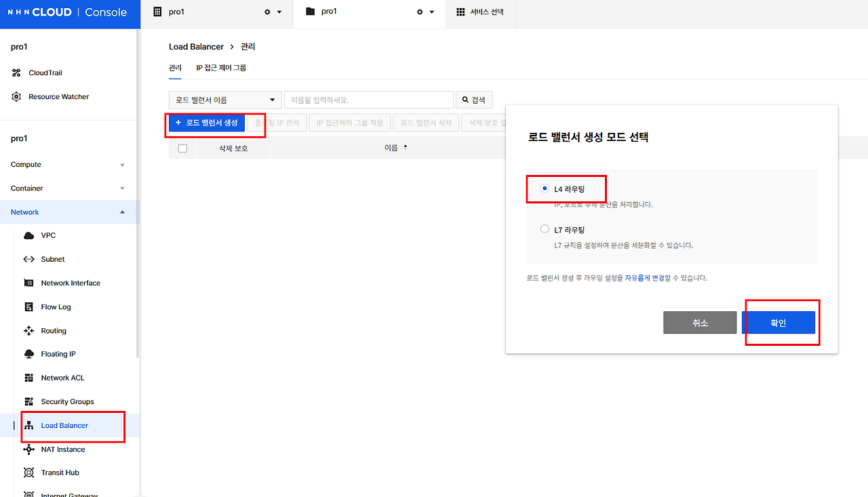The height and width of the screenshot is (497, 868).
Task: Expand the organization pro1 dropdown arrow
Action: click(x=279, y=12)
